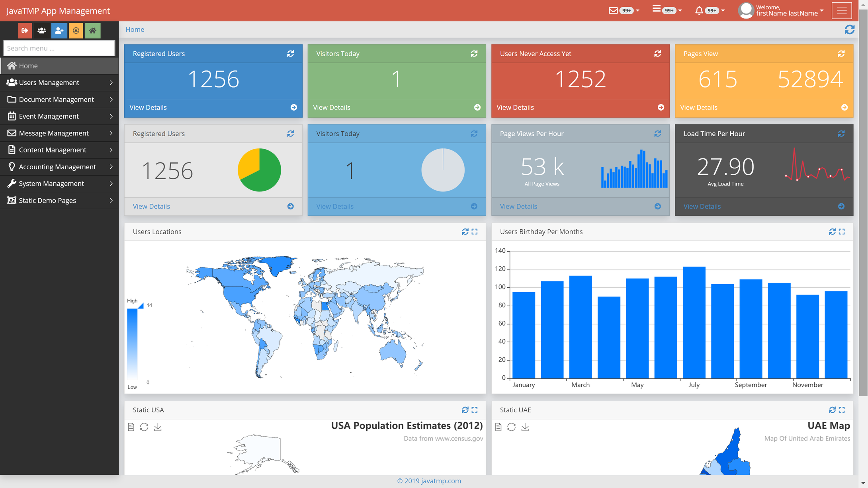
Task: Expand the Static UAE panel fullscreen
Action: (x=842, y=410)
